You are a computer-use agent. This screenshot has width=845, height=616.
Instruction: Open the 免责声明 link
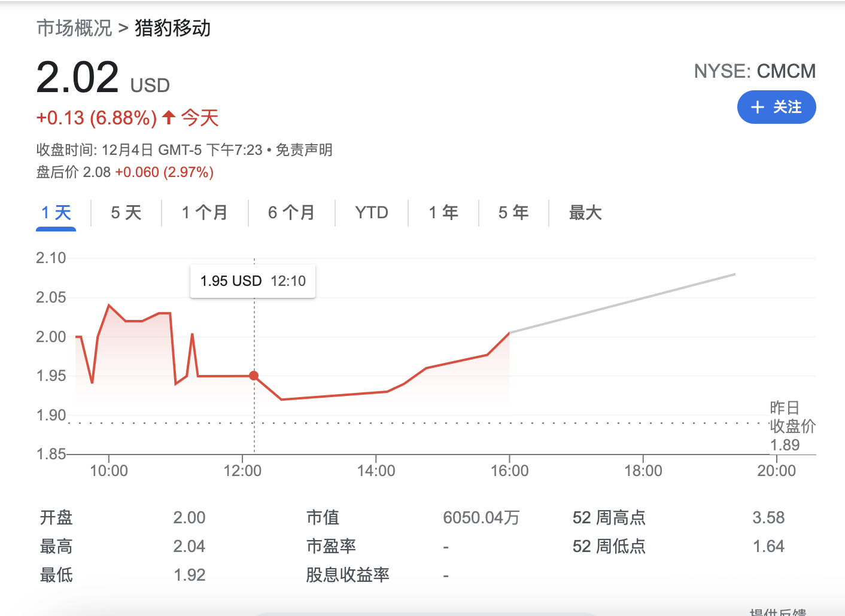pyautogui.click(x=304, y=150)
